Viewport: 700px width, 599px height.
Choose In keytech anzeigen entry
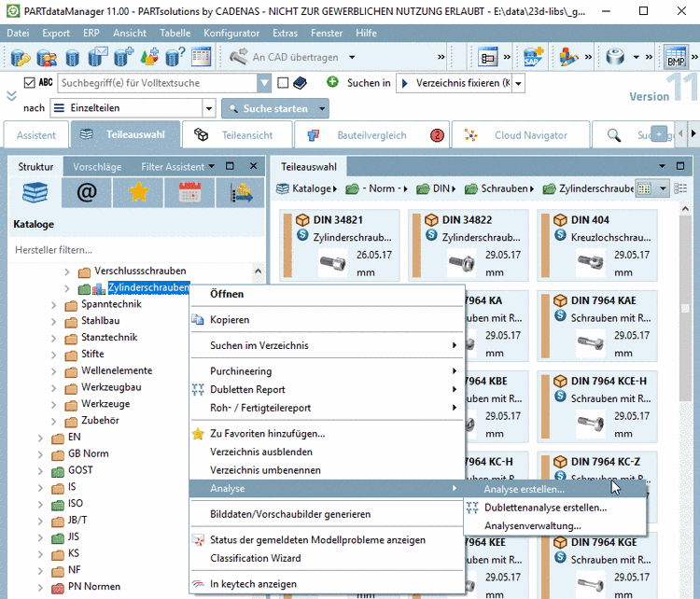click(x=327, y=584)
